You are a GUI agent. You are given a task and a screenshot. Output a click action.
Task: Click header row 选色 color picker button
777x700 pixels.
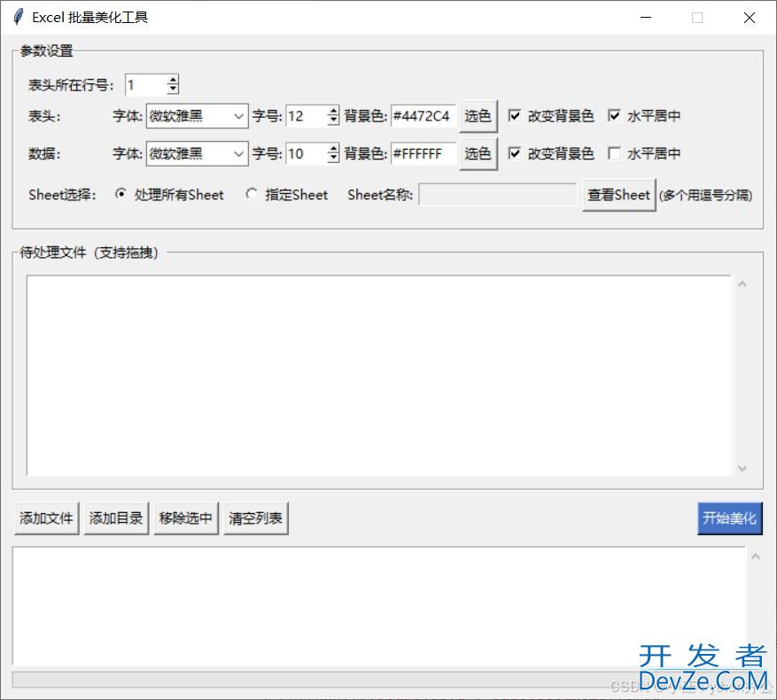click(478, 116)
